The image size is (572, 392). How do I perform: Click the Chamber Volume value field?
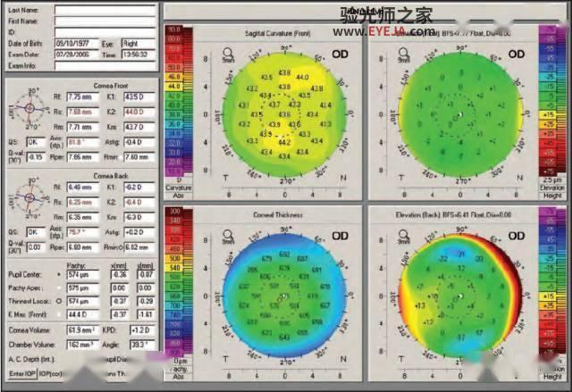(x=83, y=345)
